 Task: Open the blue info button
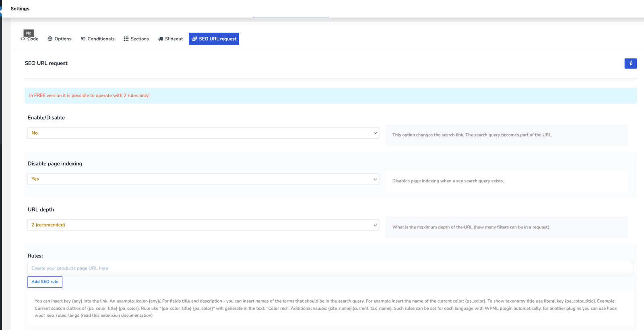[630, 63]
